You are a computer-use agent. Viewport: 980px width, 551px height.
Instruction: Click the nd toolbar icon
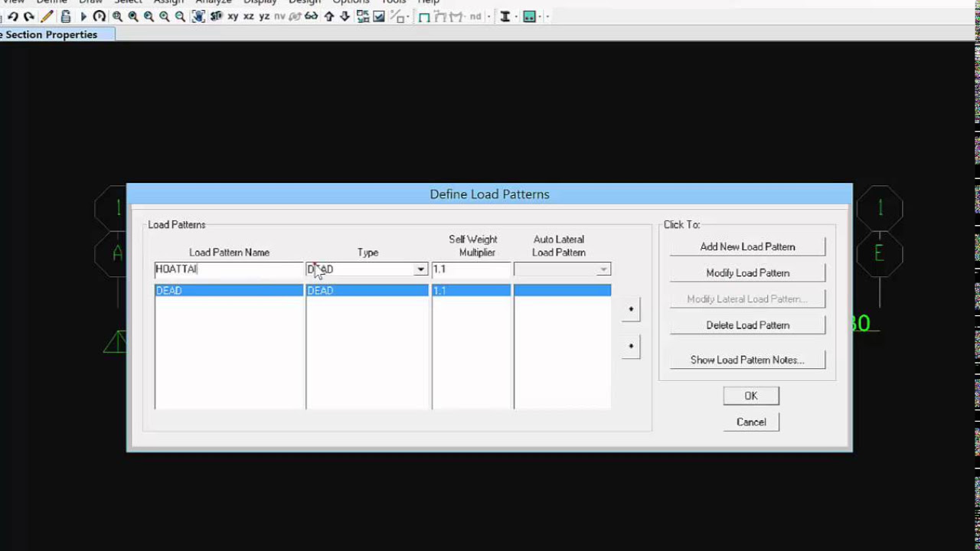coord(476,16)
